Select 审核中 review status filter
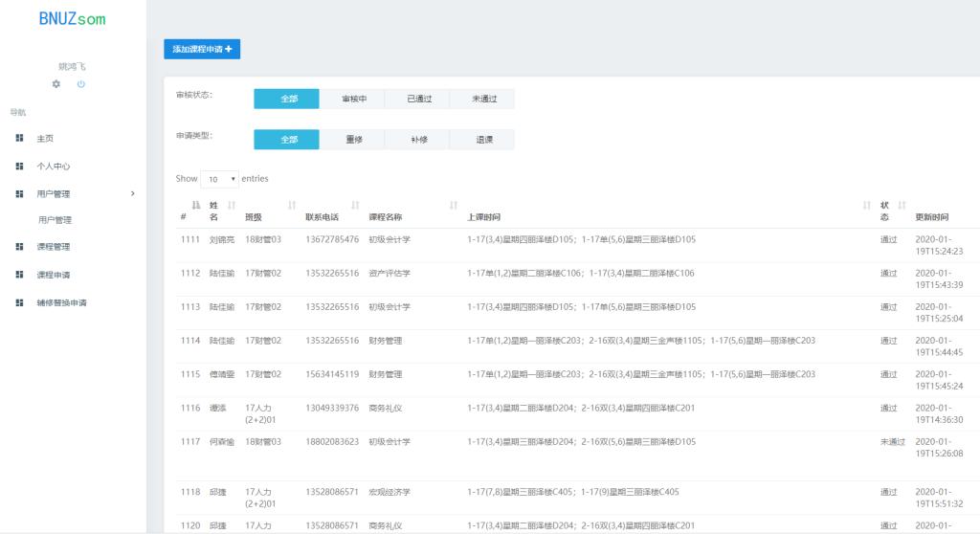 353,99
